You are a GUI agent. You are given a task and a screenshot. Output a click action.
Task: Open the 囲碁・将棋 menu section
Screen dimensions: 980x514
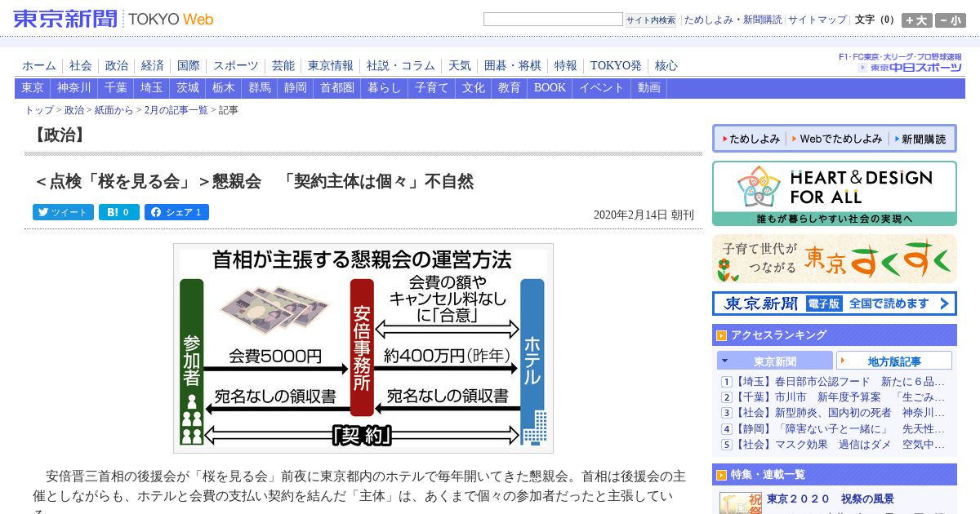click(513, 66)
